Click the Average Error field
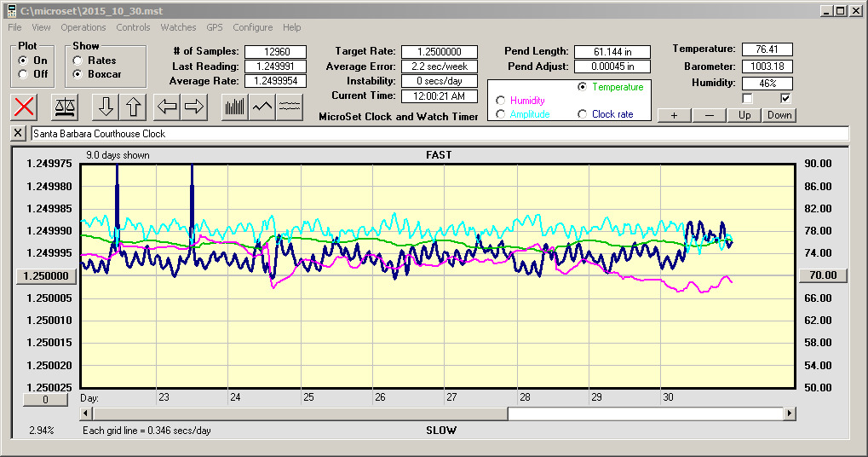The height and width of the screenshot is (457, 868). point(440,67)
